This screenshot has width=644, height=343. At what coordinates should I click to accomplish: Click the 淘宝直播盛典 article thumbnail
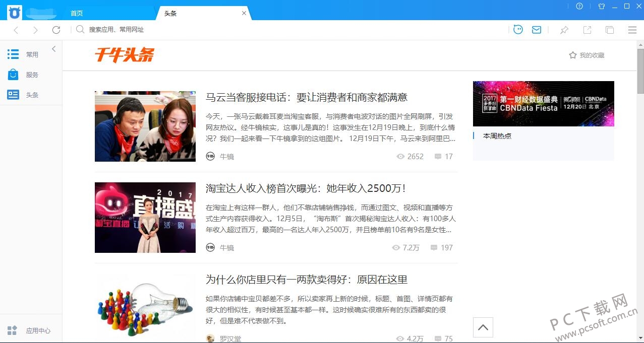click(145, 218)
